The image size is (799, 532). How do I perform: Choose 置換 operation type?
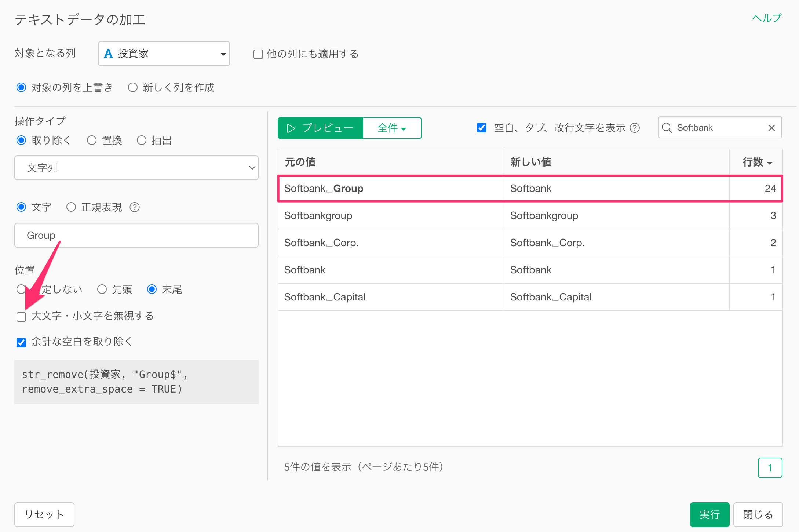pos(92,140)
